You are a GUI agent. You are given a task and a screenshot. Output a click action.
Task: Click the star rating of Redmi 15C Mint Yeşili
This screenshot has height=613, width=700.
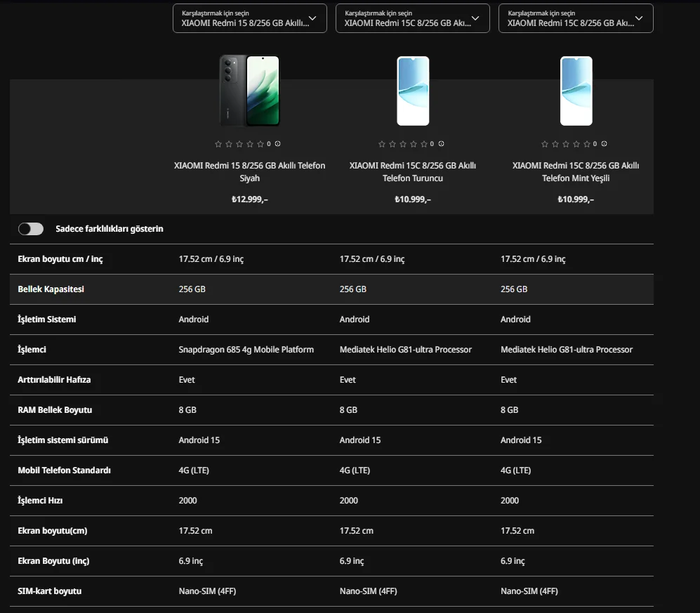[566, 144]
